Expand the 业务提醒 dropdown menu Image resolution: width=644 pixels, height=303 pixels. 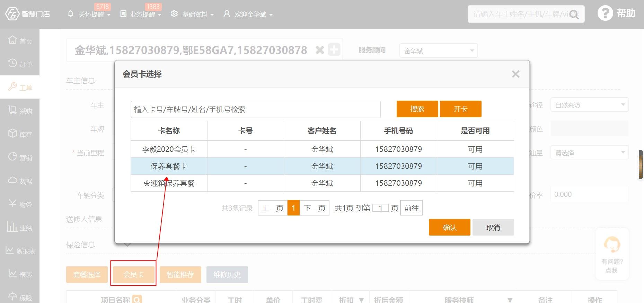(160, 15)
